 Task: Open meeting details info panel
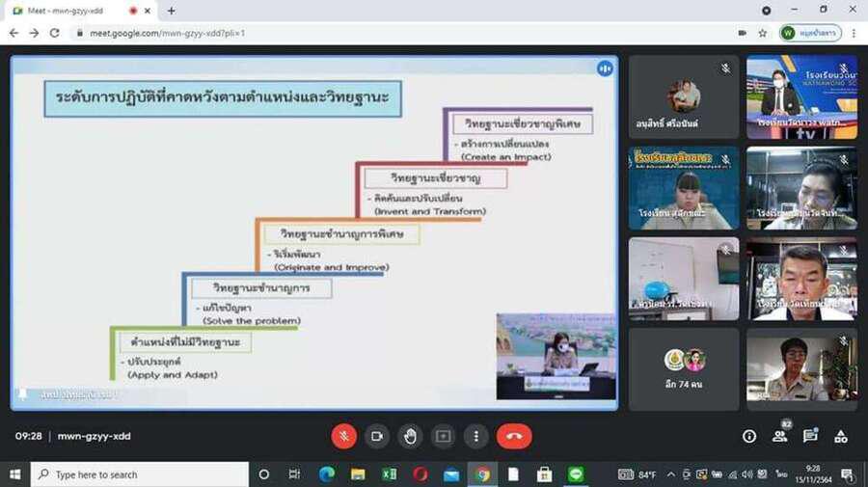click(749, 436)
